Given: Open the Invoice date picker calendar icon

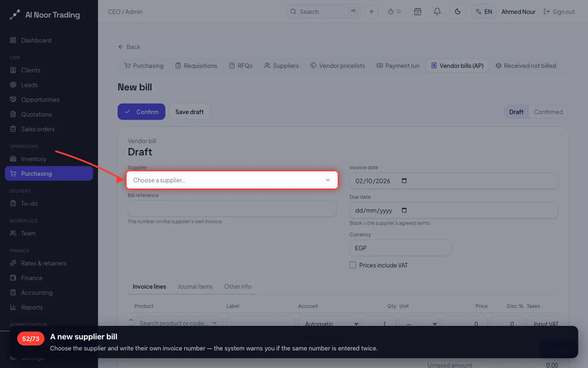Looking at the screenshot, I should point(404,181).
